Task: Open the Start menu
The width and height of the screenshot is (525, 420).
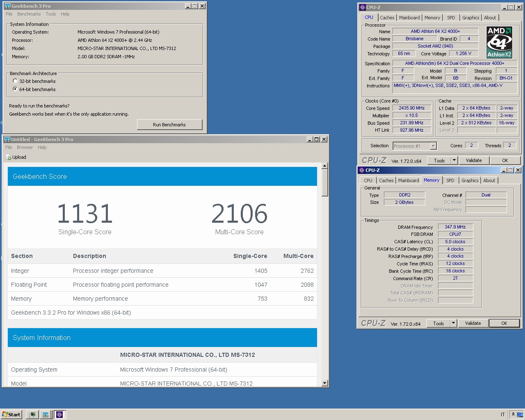Action: point(11,414)
